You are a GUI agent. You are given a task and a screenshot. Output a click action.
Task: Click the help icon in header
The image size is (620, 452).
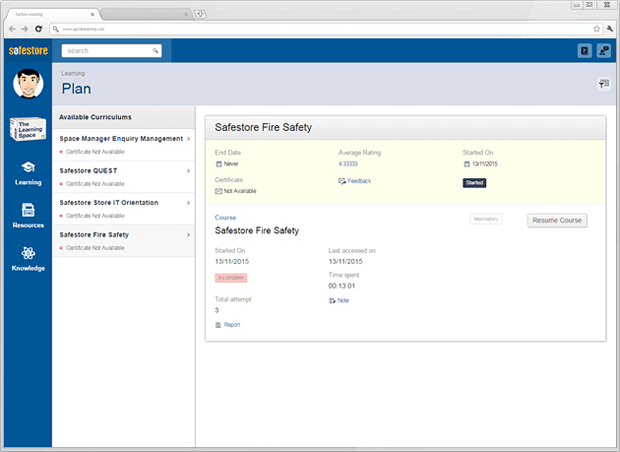(584, 51)
